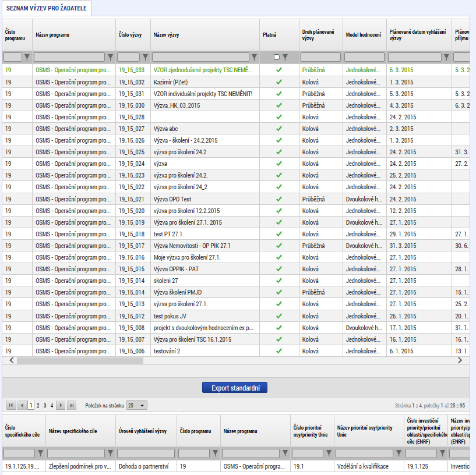476x475 pixels.
Task: Click Druh plánované výzvy filter field
Action: (x=320, y=57)
